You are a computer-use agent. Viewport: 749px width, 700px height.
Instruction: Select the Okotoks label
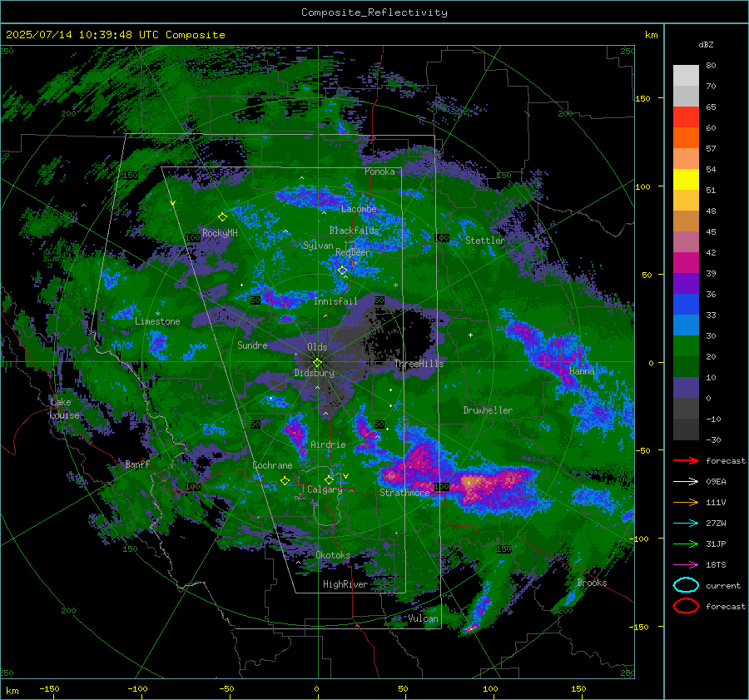(333, 555)
